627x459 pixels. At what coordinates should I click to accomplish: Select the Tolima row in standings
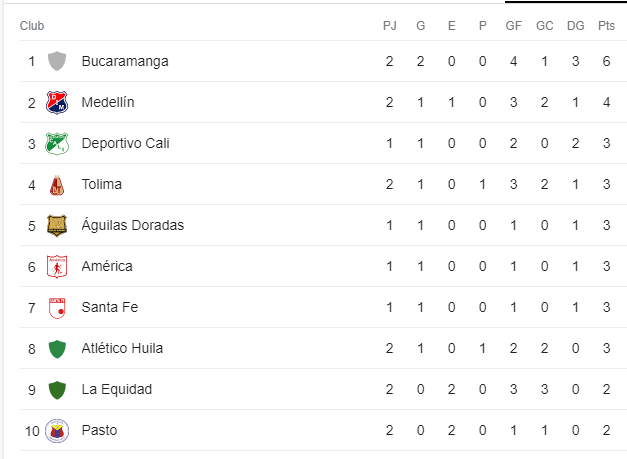click(323, 184)
